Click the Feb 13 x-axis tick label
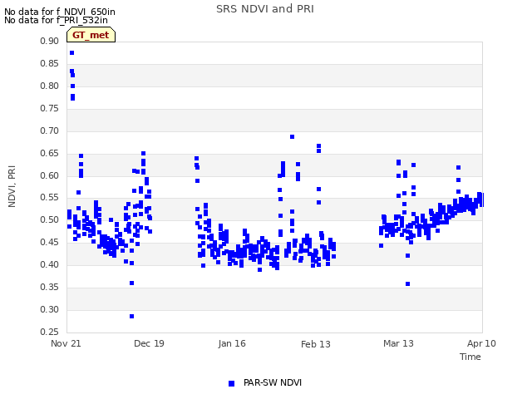 [x=316, y=344]
